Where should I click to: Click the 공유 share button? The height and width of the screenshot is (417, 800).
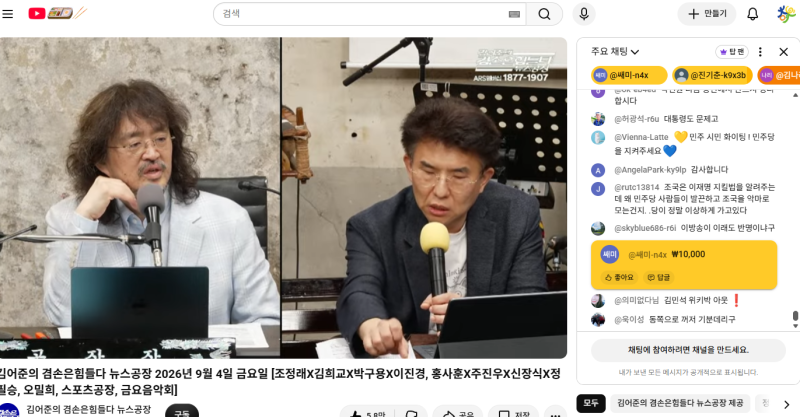458,412
